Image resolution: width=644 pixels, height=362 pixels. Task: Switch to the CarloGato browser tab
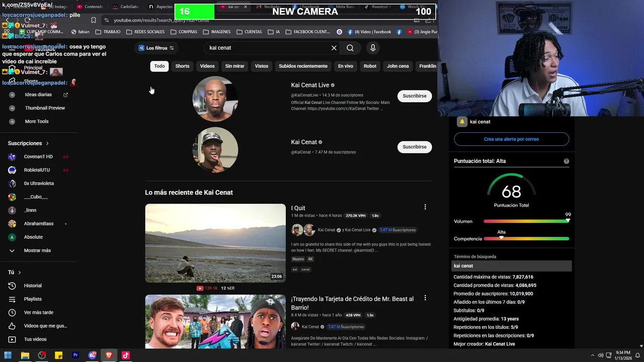[126, 7]
